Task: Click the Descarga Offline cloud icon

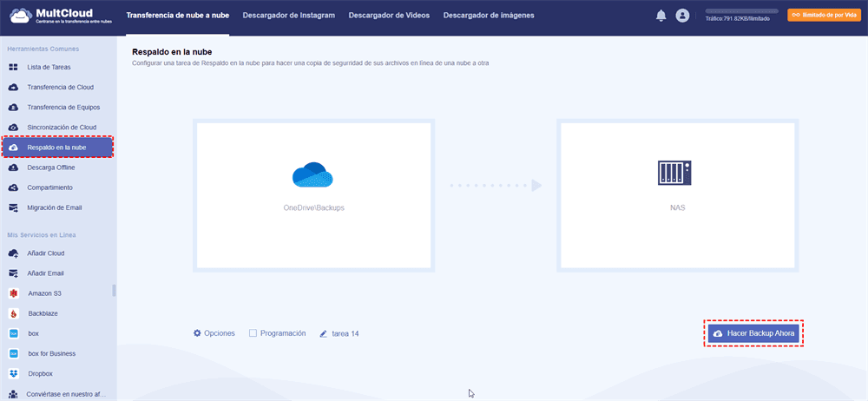Action: 13,168
